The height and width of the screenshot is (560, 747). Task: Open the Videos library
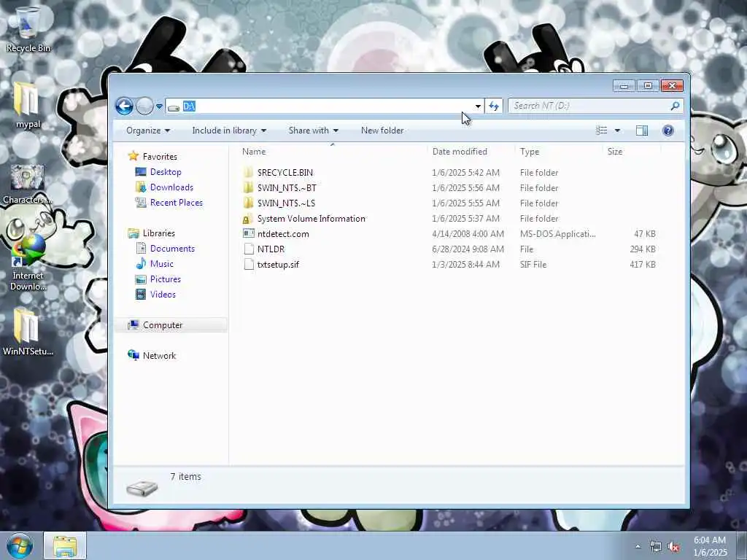coord(163,295)
